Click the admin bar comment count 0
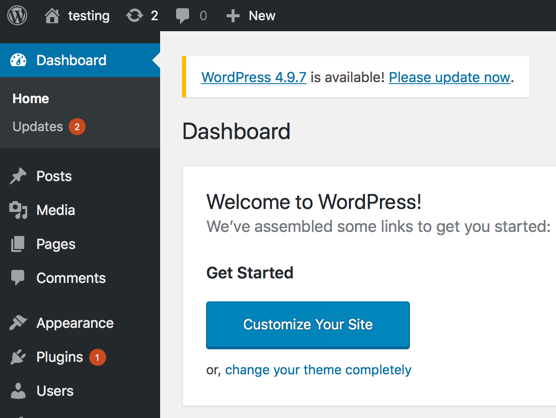556x418 pixels. (x=203, y=16)
